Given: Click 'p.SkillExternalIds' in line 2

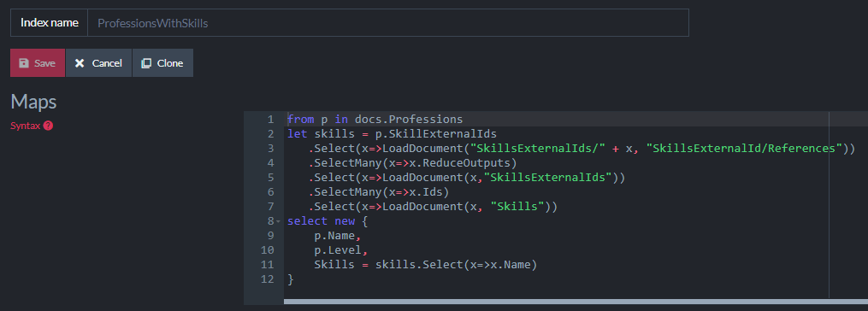Looking at the screenshot, I should point(435,134).
